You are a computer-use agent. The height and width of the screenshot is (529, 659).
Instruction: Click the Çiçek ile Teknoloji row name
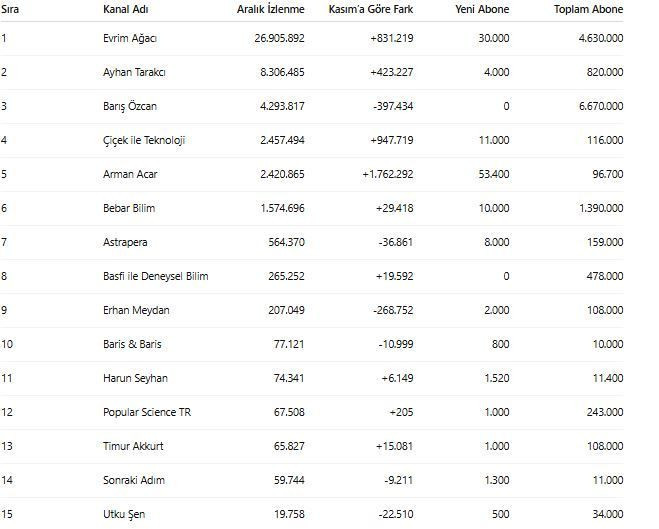tap(144, 140)
